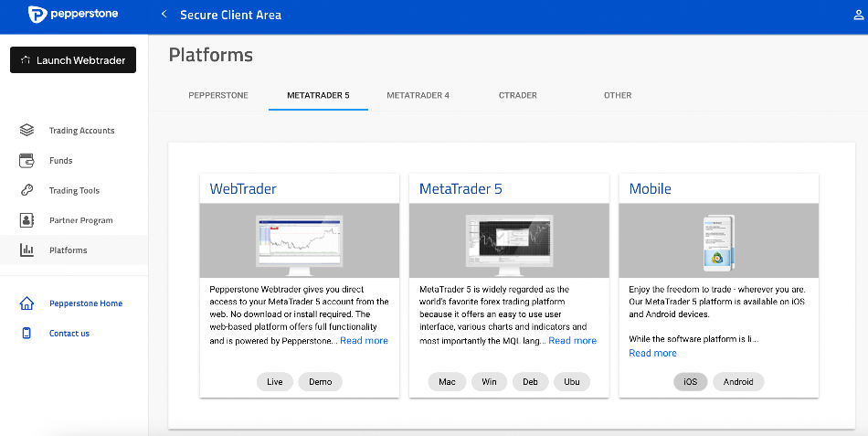
Task: Click the WebTrader card title
Action: [242, 189]
